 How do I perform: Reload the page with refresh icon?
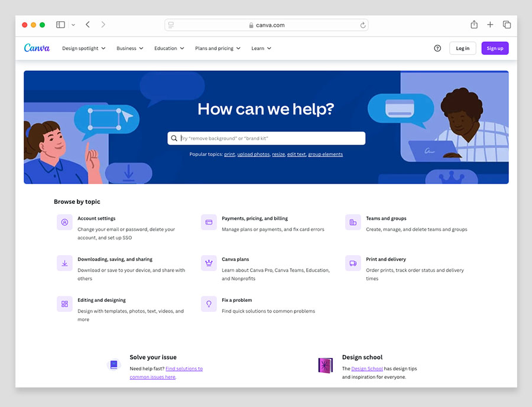click(x=363, y=25)
